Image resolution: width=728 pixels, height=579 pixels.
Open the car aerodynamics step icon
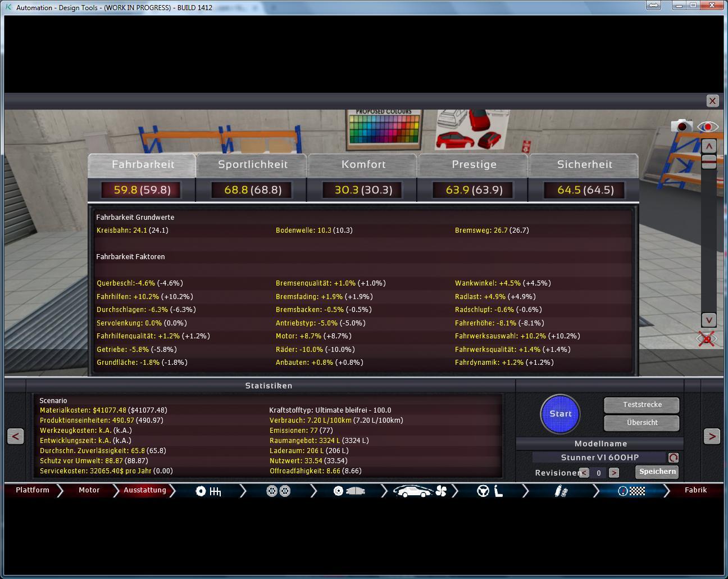419,491
